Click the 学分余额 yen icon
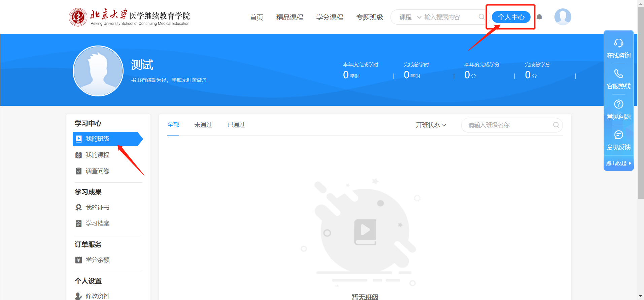This screenshot has height=300, width=644. (79, 260)
